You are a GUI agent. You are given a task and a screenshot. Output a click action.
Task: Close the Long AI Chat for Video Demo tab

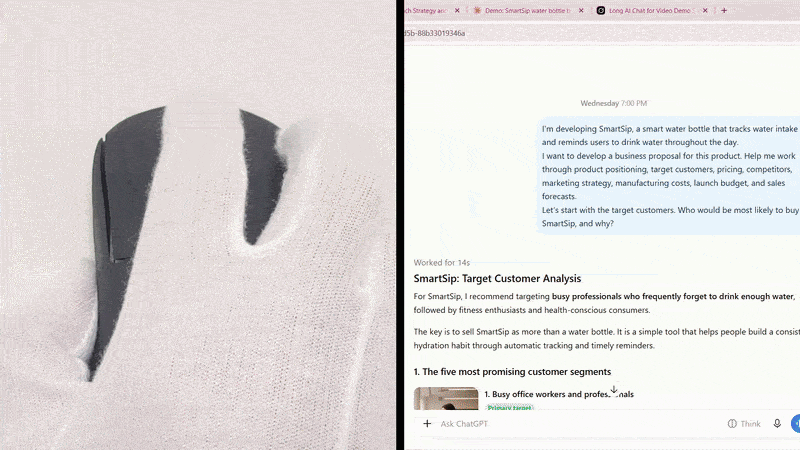point(705,10)
